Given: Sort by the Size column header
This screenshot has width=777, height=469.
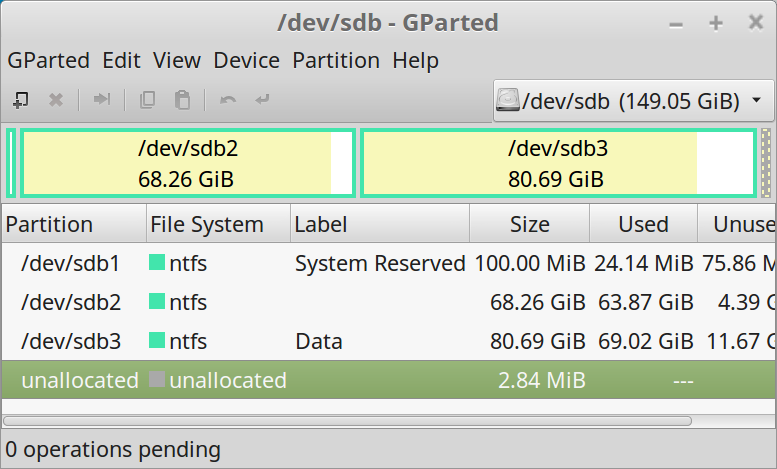Looking at the screenshot, I should [529, 224].
